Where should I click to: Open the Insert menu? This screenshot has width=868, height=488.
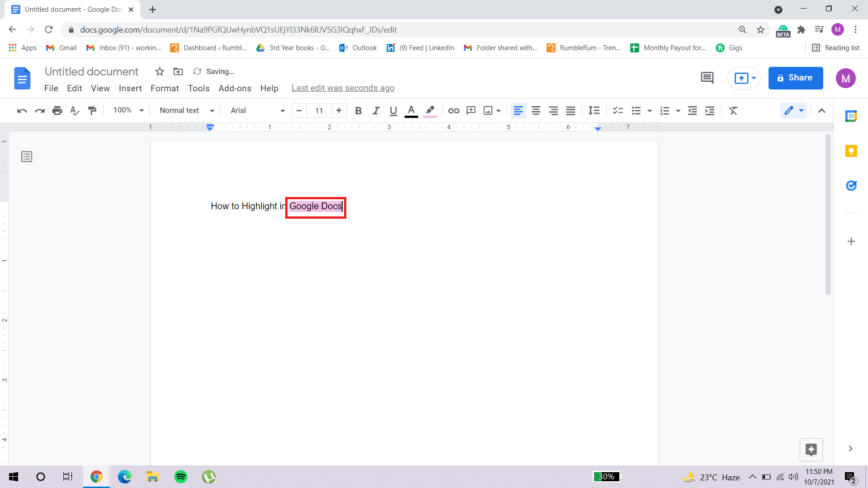point(130,88)
